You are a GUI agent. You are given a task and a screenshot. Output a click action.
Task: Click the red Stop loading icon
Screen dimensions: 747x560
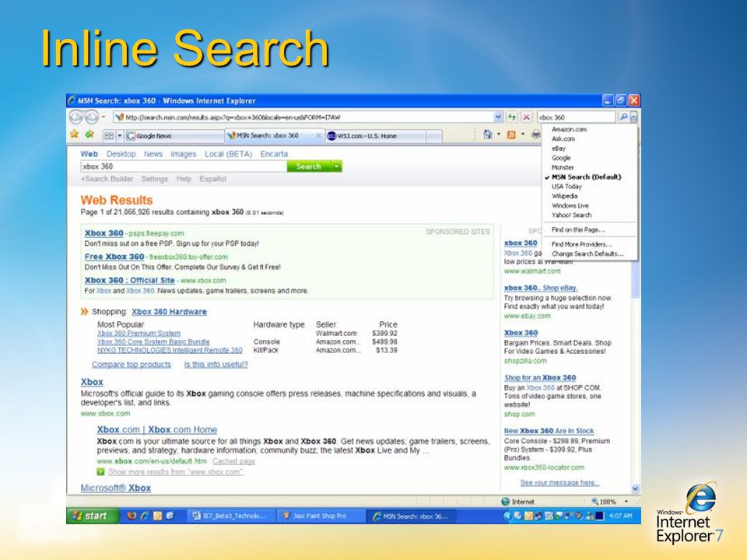click(x=526, y=117)
